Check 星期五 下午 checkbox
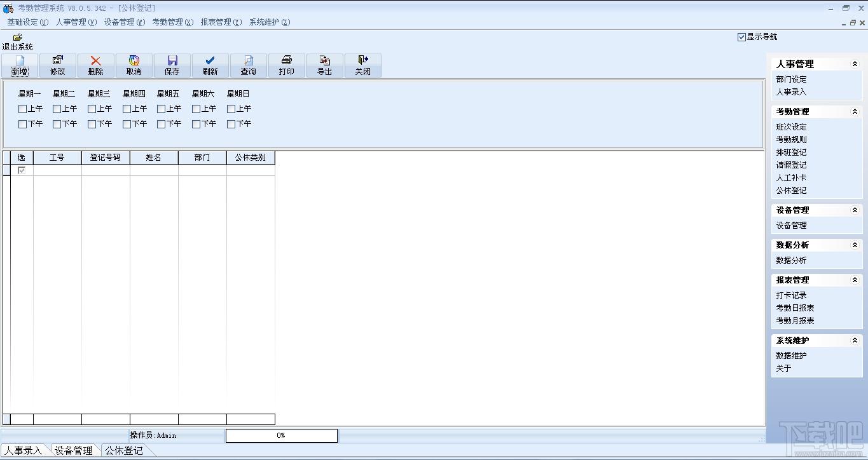Image resolution: width=868 pixels, height=460 pixels. (x=162, y=124)
